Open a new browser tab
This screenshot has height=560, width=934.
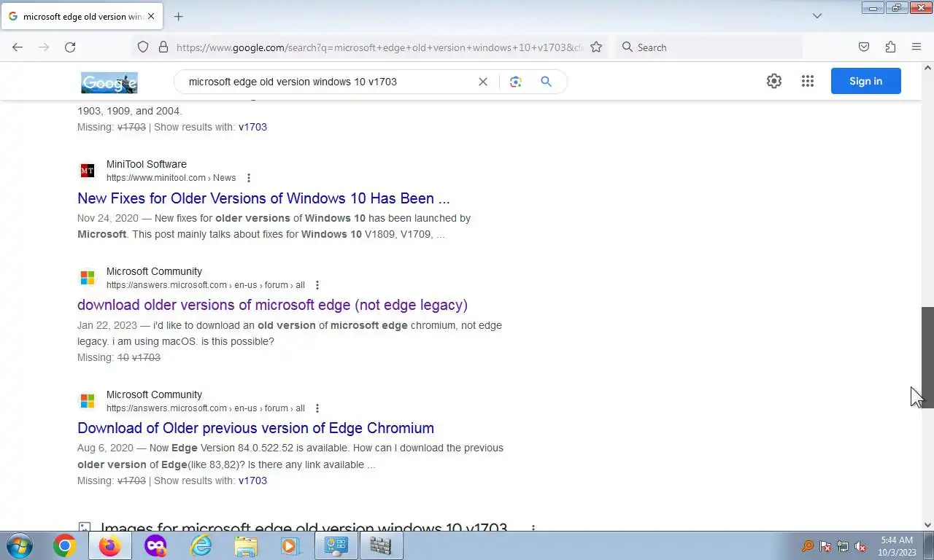(x=179, y=16)
